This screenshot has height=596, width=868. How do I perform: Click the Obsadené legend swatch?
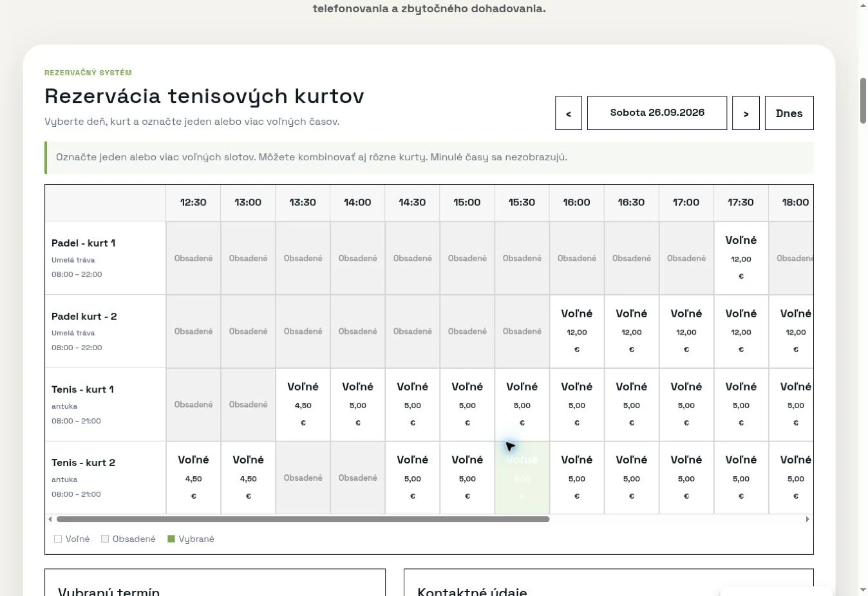(105, 539)
